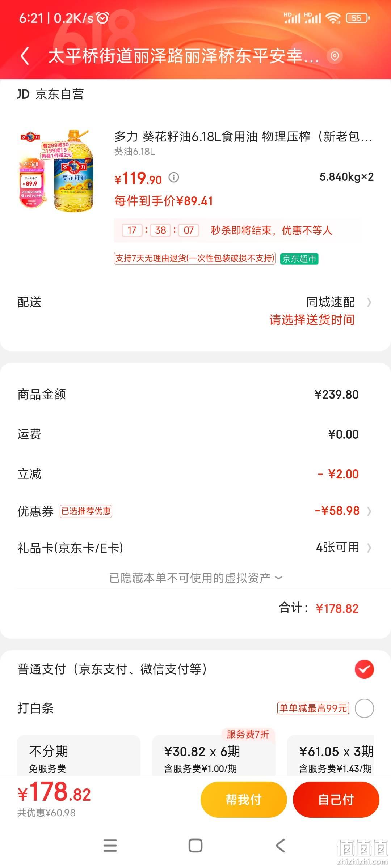Tap the red 自己付 button

click(x=336, y=800)
